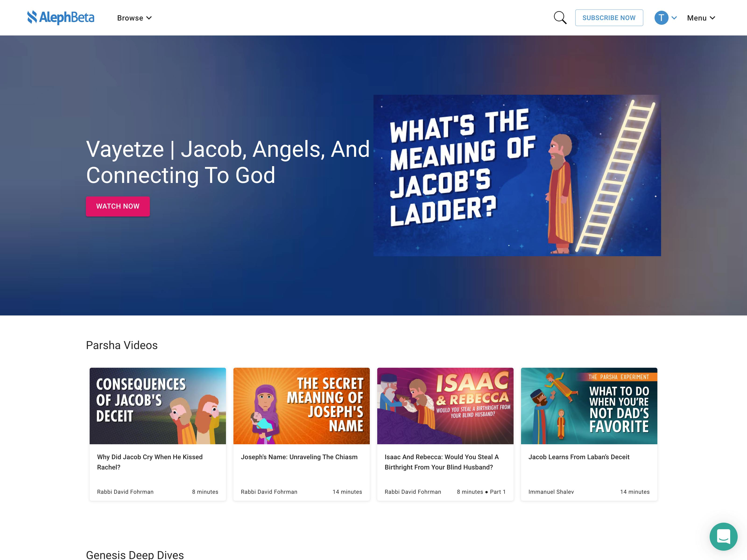This screenshot has width=747, height=560.
Task: Click 'Isaac And Rebecca' video title link
Action: tap(441, 462)
